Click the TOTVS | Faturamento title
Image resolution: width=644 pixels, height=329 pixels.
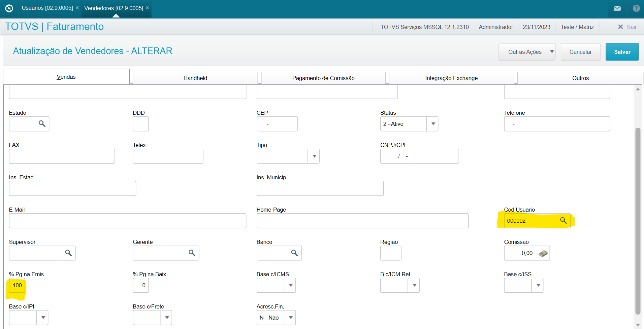(55, 27)
